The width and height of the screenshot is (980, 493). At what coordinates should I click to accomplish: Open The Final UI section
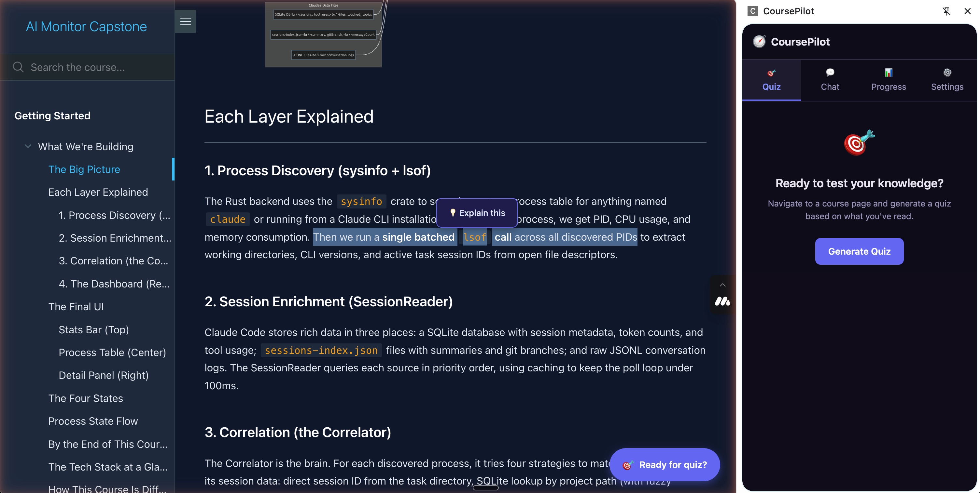(76, 307)
